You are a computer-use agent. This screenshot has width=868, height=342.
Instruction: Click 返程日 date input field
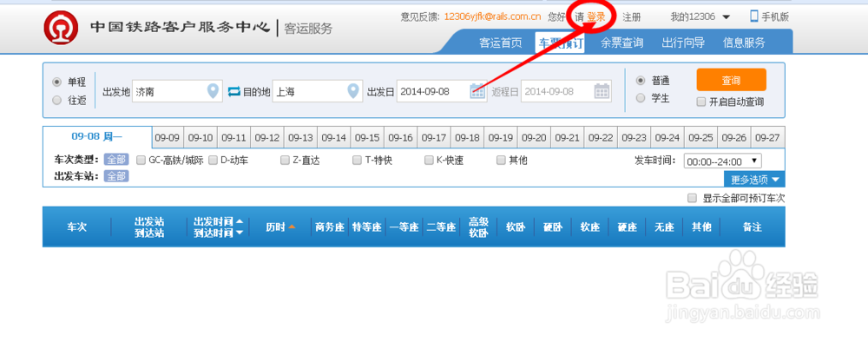[566, 91]
